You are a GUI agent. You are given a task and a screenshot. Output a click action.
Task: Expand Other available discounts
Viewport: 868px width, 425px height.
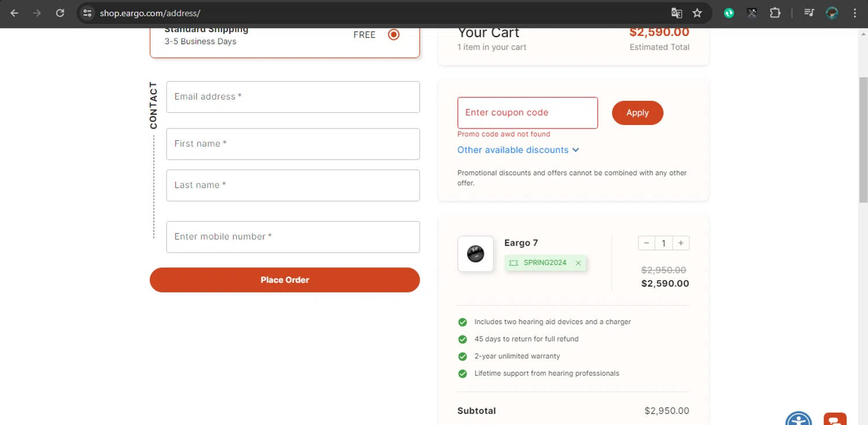(518, 150)
